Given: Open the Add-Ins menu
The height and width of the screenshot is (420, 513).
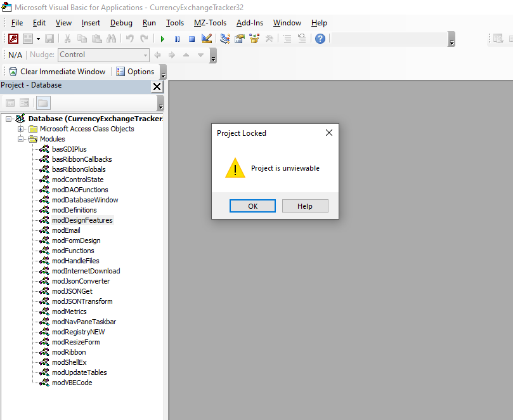Looking at the screenshot, I should [x=250, y=23].
